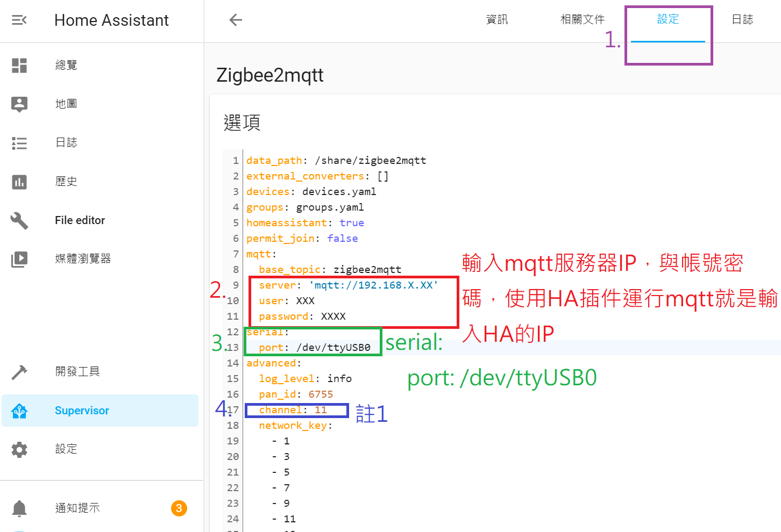
Task: Click the server mqtt address line
Action: click(349, 285)
